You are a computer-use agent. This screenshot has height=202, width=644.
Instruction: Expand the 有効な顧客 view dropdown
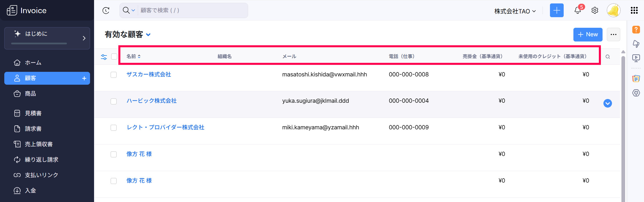(148, 35)
